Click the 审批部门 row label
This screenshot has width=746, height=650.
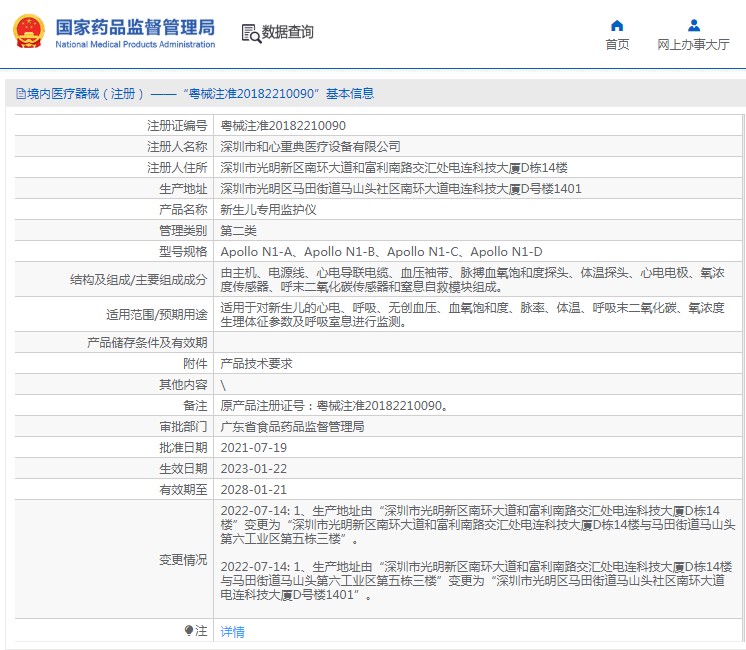click(x=183, y=426)
